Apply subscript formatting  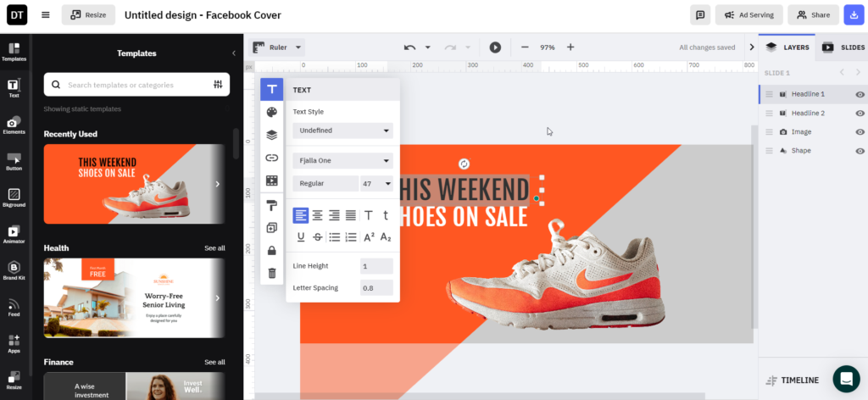[x=386, y=237]
